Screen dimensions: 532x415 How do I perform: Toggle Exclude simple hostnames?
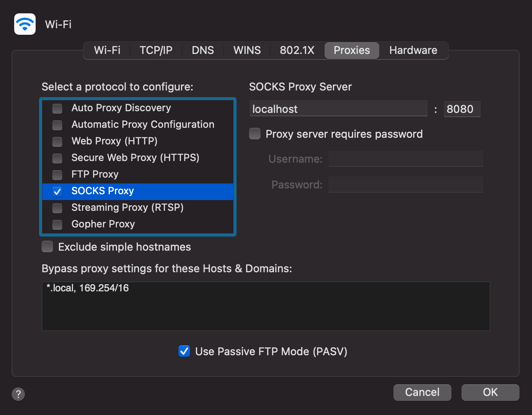coord(47,247)
